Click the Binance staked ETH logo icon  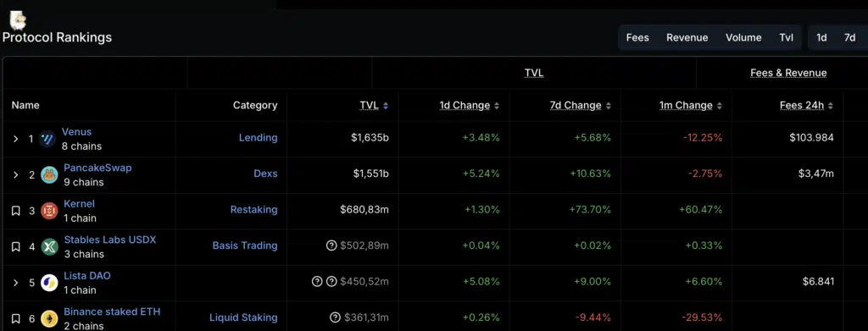[x=49, y=319]
